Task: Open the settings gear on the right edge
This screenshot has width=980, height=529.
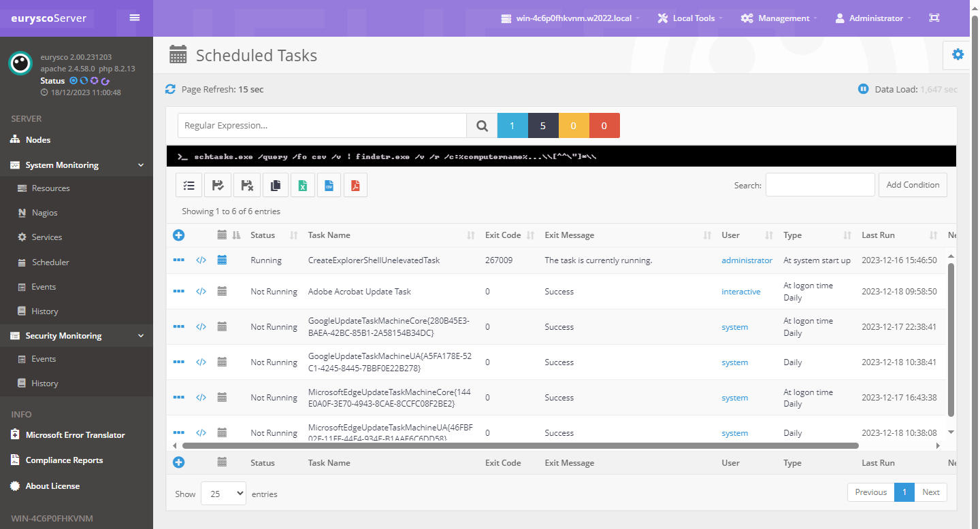Action: [958, 54]
